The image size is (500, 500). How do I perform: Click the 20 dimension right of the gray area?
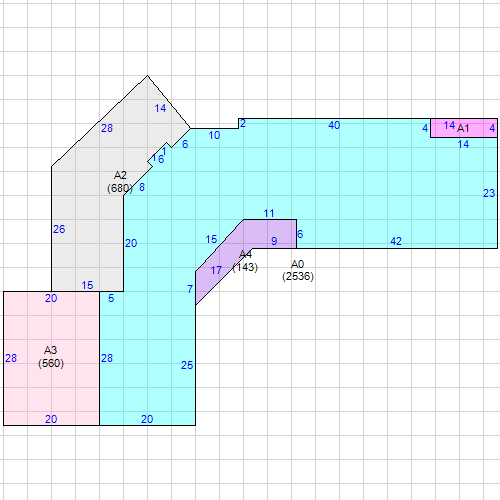coord(131,243)
